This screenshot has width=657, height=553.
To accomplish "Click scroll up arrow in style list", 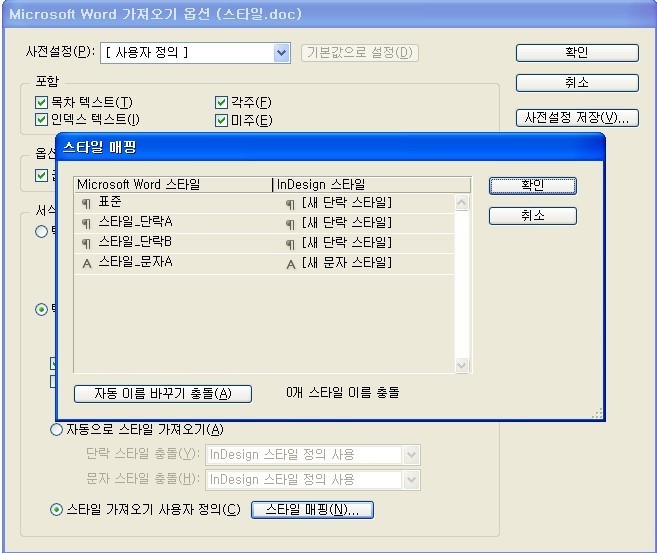I will 462,203.
